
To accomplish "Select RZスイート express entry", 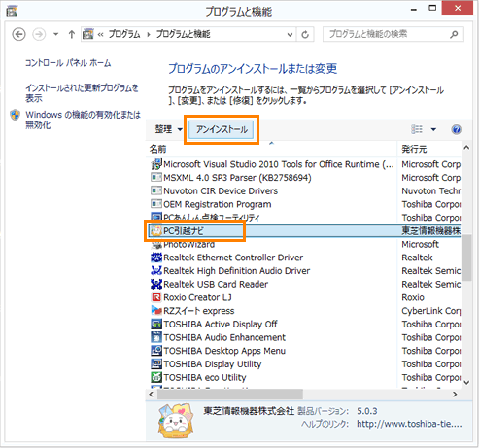I will point(199,311).
